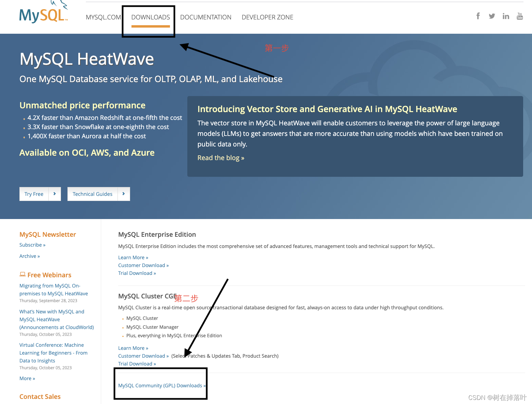Open Virtual Conference Machine Learning webinar link
This screenshot has height=404, width=532.
pos(53,353)
